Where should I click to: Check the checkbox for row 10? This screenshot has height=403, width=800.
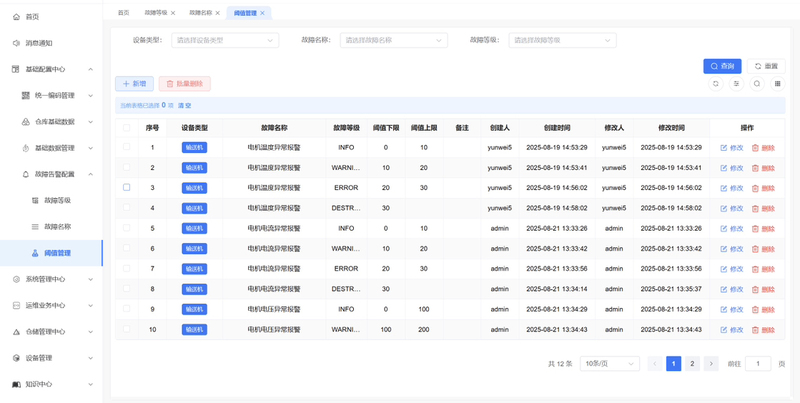127,329
